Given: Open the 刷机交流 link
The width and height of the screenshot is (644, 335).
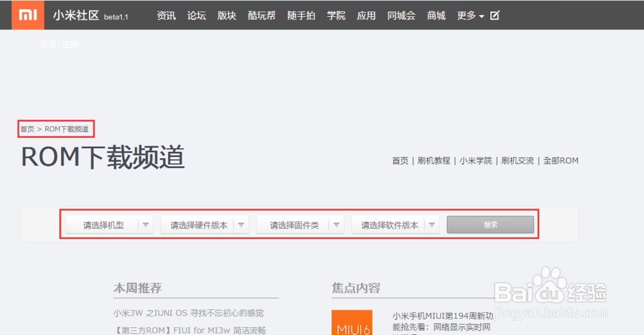Looking at the screenshot, I should (518, 160).
